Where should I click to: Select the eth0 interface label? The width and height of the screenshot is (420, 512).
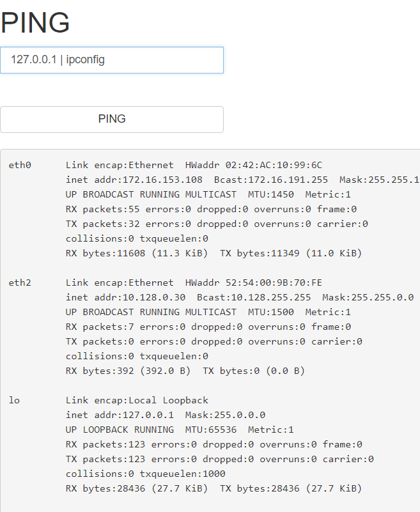point(20,165)
